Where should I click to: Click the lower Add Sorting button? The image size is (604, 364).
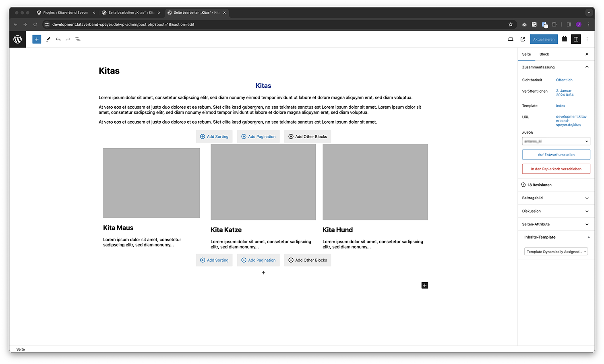214,260
